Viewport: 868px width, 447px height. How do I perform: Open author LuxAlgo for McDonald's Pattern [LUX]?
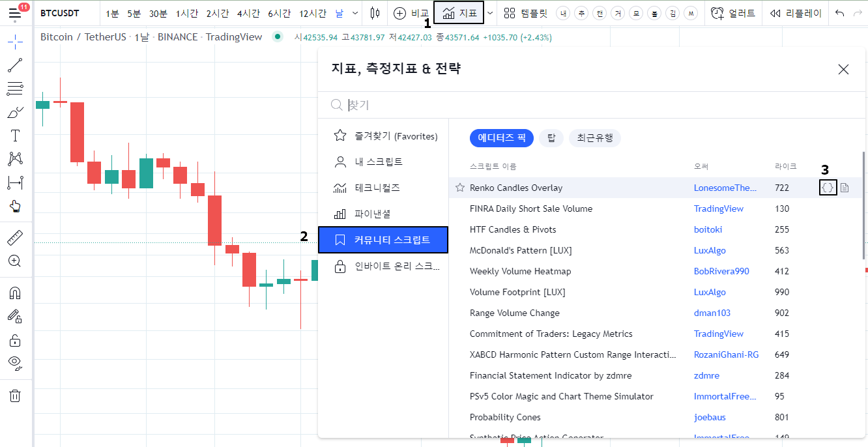coord(710,250)
